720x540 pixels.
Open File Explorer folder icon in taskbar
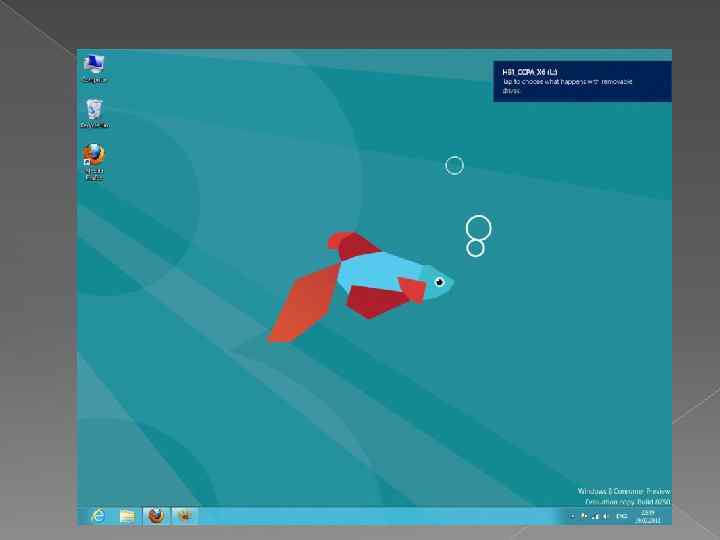[127, 516]
